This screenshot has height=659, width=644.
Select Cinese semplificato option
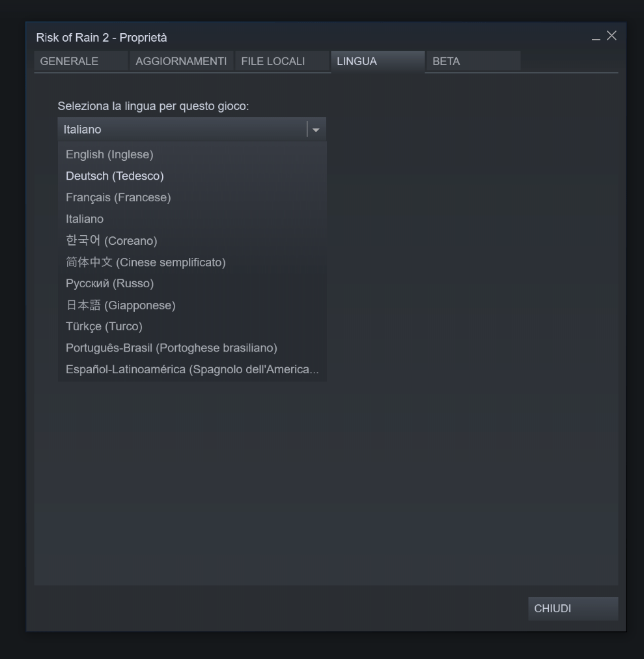coord(192,262)
